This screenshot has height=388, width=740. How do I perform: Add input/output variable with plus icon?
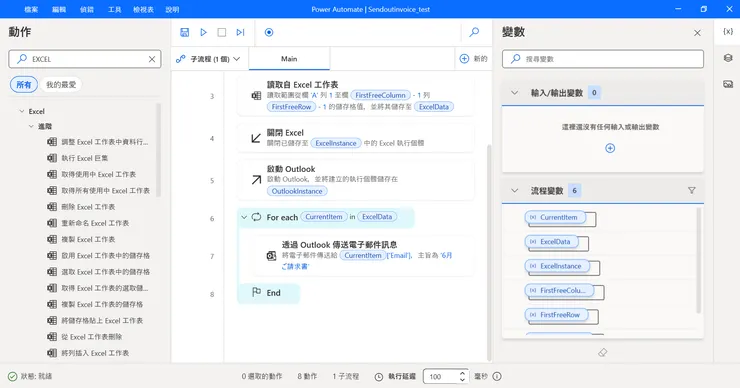pos(610,148)
